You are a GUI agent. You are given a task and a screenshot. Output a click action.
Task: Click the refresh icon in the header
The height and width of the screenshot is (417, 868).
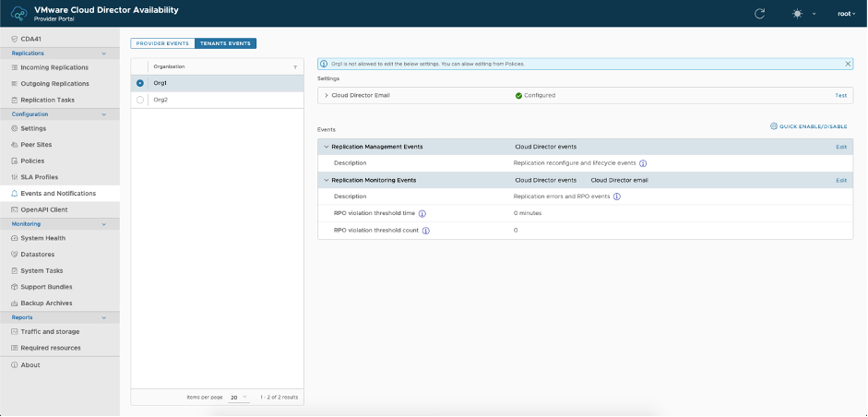tap(759, 14)
